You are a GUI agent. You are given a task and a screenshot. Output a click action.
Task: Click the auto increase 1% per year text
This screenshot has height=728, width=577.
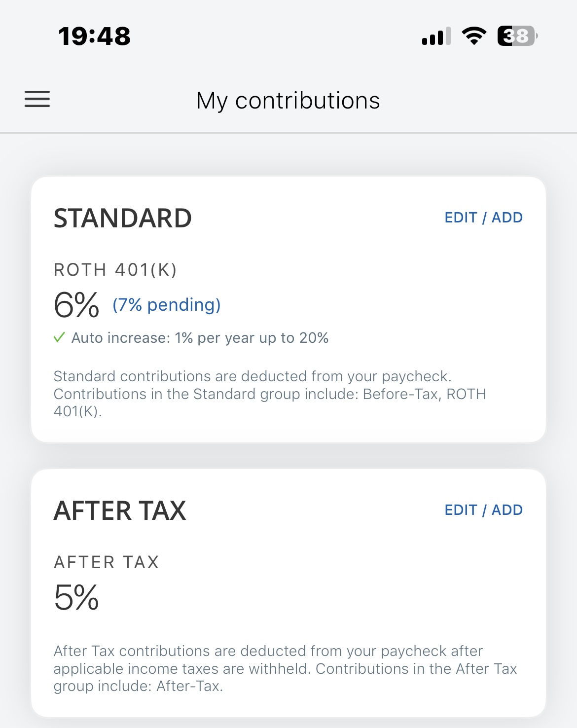coord(200,338)
